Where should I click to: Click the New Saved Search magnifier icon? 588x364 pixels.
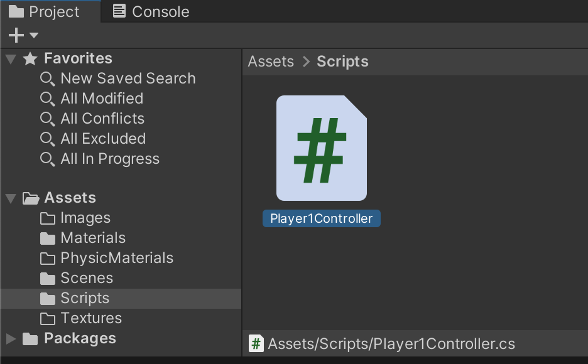[47, 79]
